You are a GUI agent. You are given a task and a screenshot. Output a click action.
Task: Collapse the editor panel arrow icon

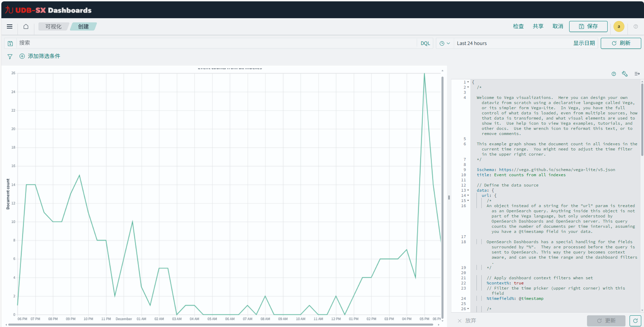(x=637, y=74)
